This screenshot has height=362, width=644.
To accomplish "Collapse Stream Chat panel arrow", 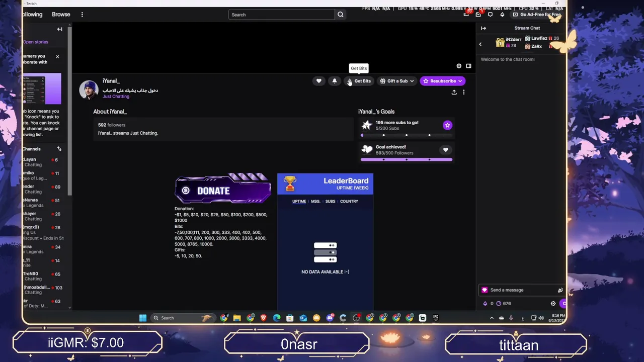I will point(484,28).
